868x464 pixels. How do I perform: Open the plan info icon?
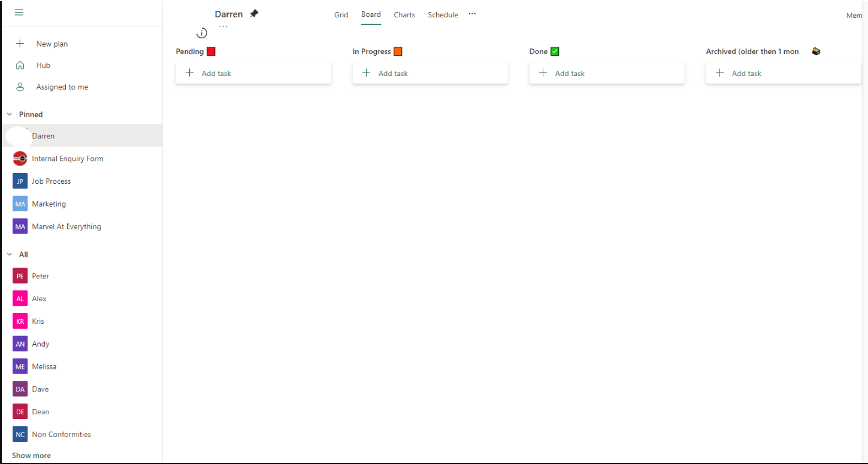coord(202,33)
